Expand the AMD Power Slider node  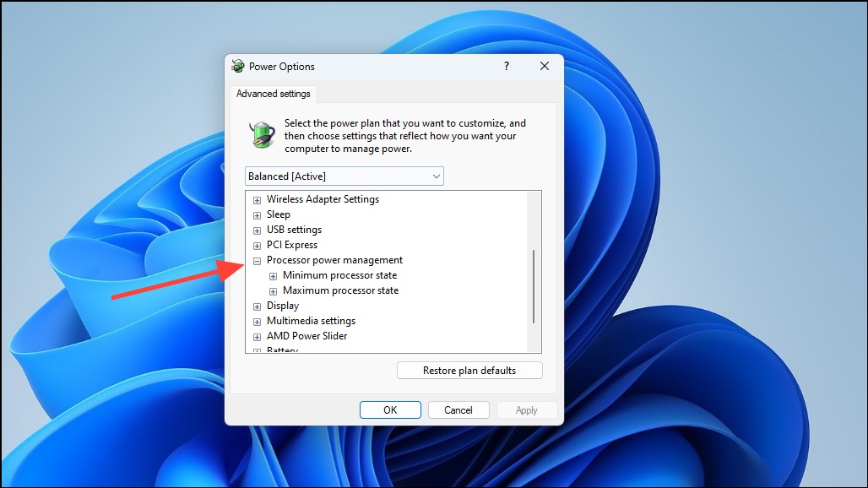click(x=257, y=336)
